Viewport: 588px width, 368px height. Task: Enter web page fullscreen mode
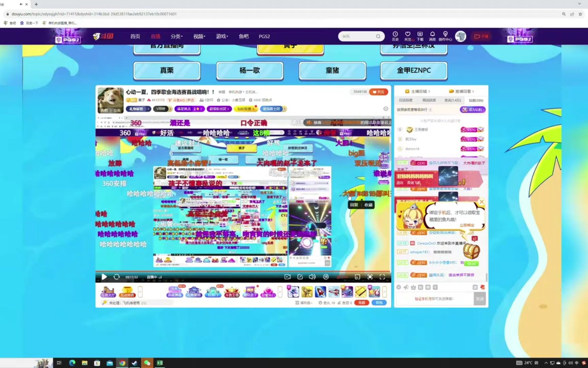[370, 277]
